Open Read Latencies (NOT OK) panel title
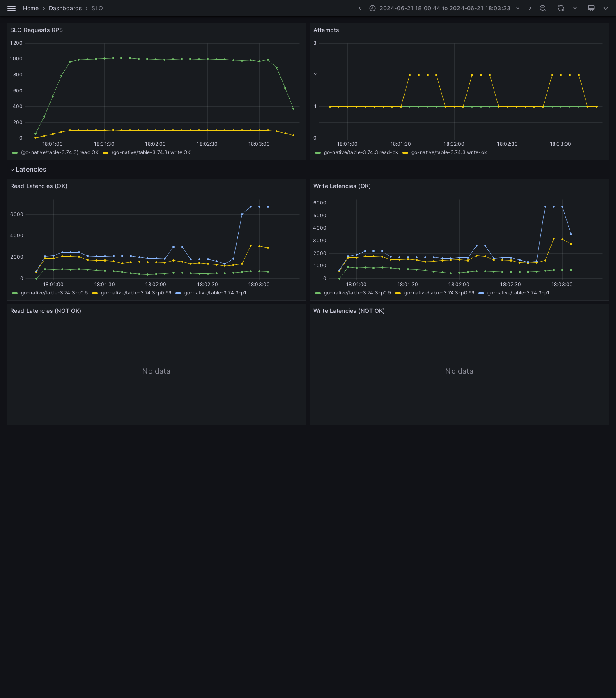The width and height of the screenshot is (616, 698). (46, 311)
